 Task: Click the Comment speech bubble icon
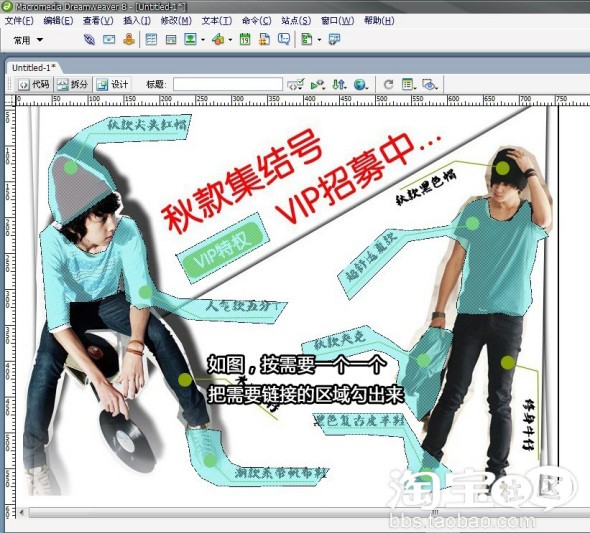tap(284, 39)
